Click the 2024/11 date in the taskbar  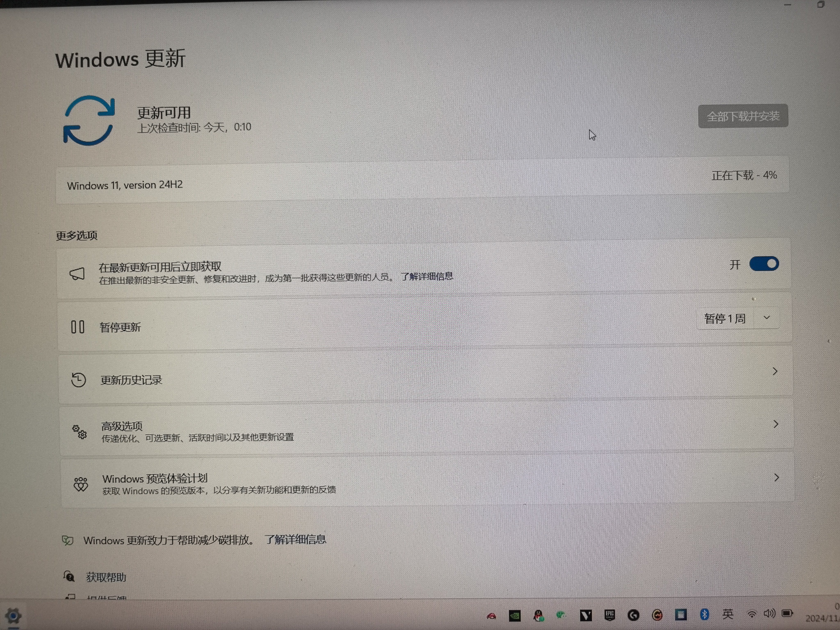823,618
